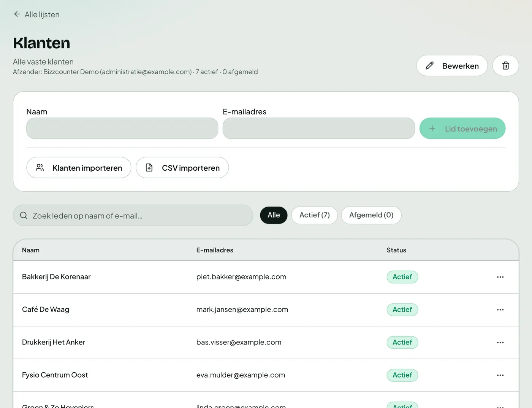Open options menu for Fysio Centrum Oost
532x408 pixels.
(500, 375)
